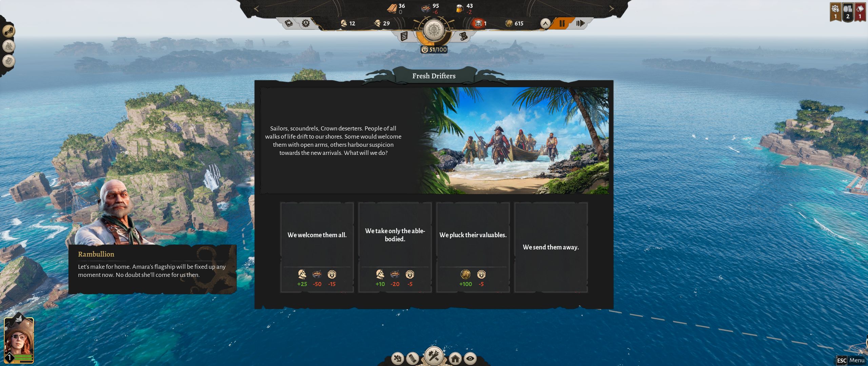The height and width of the screenshot is (366, 868).
Task: Click the -15 morale penalty value
Action: (x=332, y=284)
